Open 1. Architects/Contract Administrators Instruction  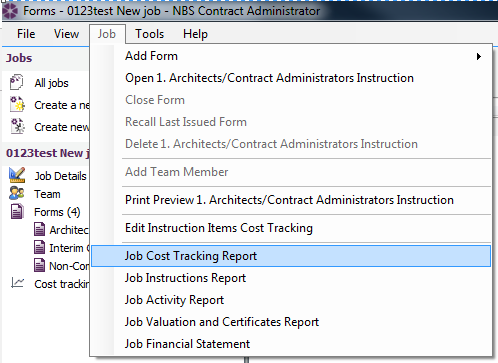[291, 78]
